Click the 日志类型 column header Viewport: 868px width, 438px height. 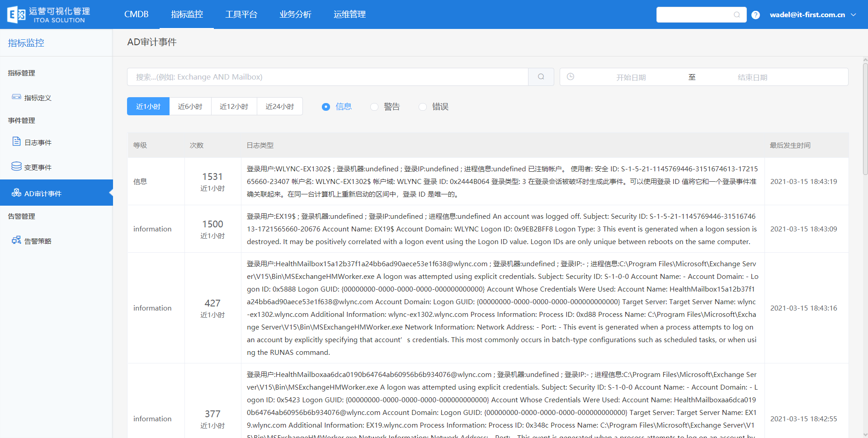pos(260,145)
